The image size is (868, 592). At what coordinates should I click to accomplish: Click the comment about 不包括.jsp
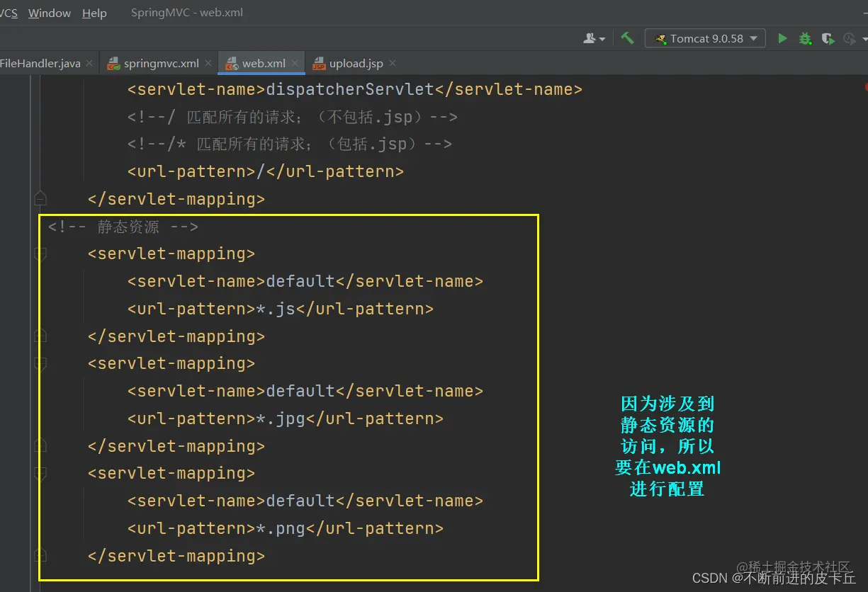293,117
